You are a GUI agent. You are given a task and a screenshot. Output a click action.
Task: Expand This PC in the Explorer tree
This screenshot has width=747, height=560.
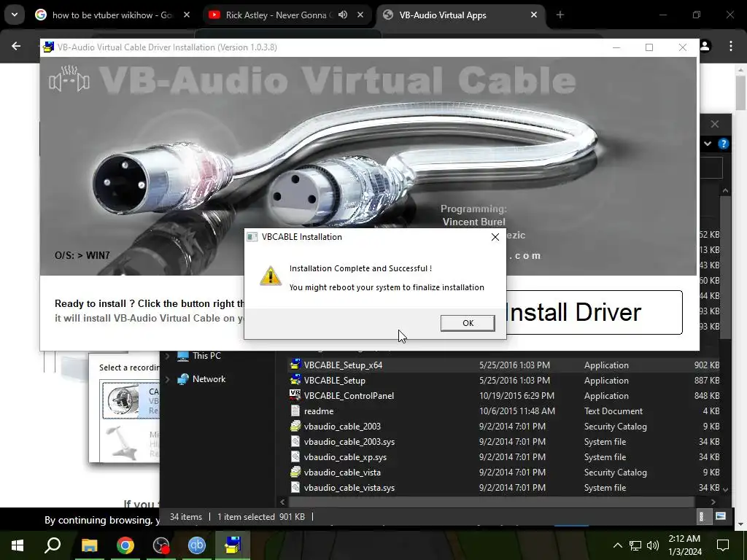pos(167,356)
